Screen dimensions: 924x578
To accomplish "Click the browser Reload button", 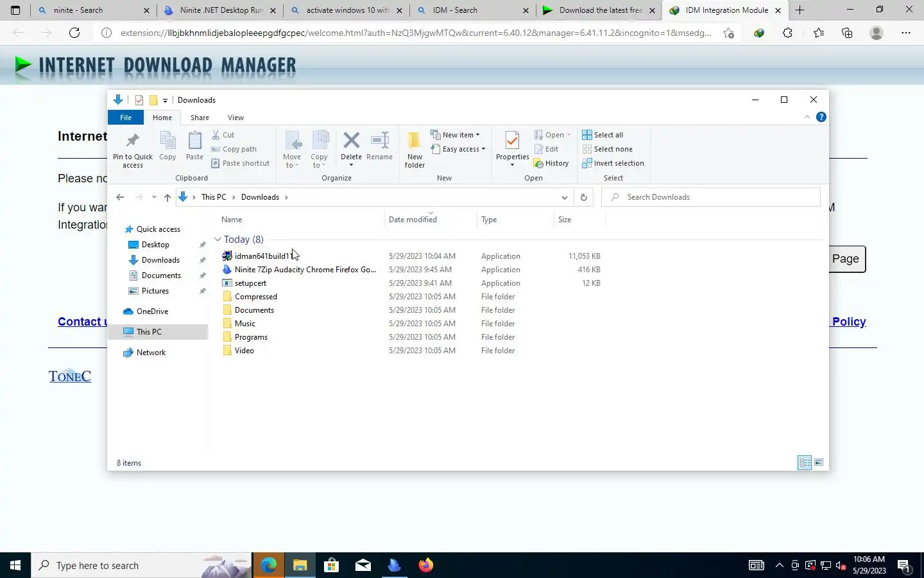I will (x=74, y=33).
